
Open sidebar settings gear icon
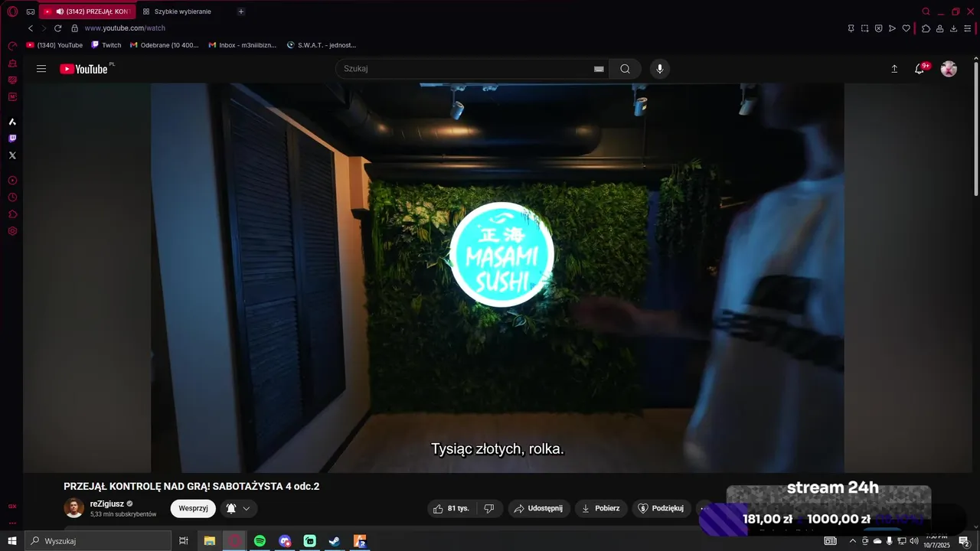coord(12,231)
